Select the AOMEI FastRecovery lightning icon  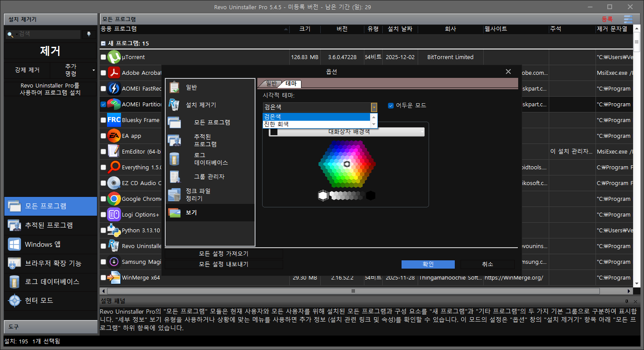pos(114,88)
